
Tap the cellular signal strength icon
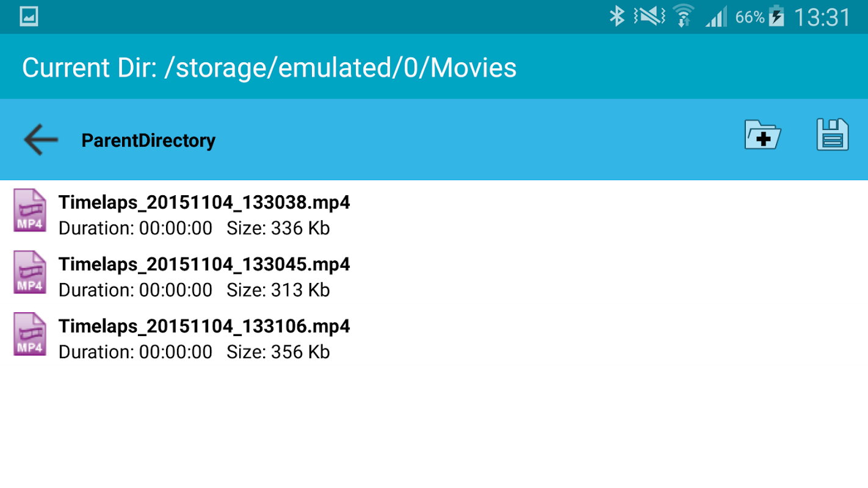coord(717,16)
